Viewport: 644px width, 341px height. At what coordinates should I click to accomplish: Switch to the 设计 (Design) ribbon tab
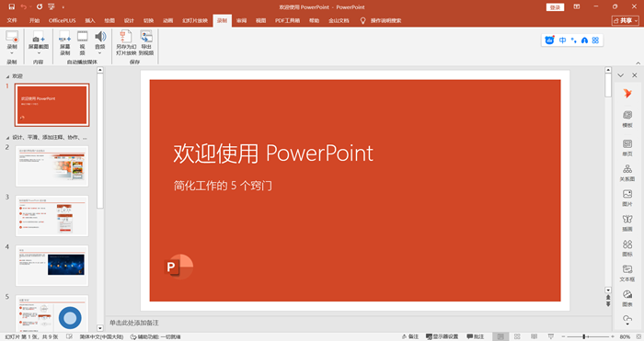(x=129, y=20)
